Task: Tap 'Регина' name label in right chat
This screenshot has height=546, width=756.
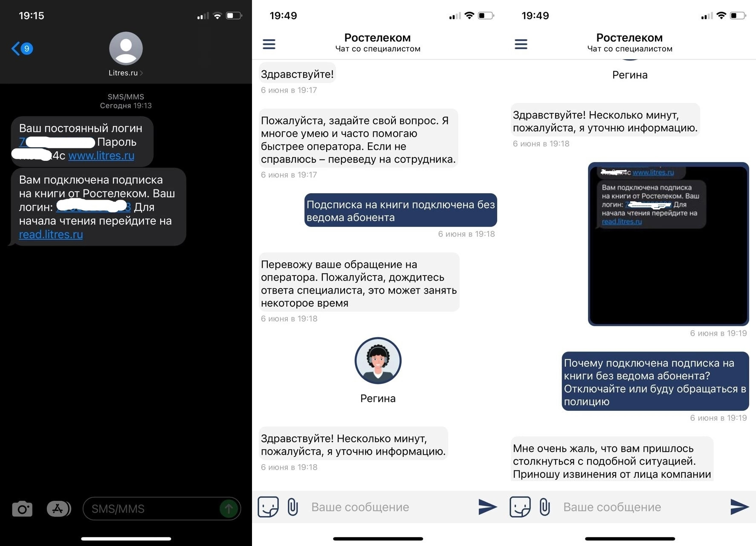Action: point(630,75)
